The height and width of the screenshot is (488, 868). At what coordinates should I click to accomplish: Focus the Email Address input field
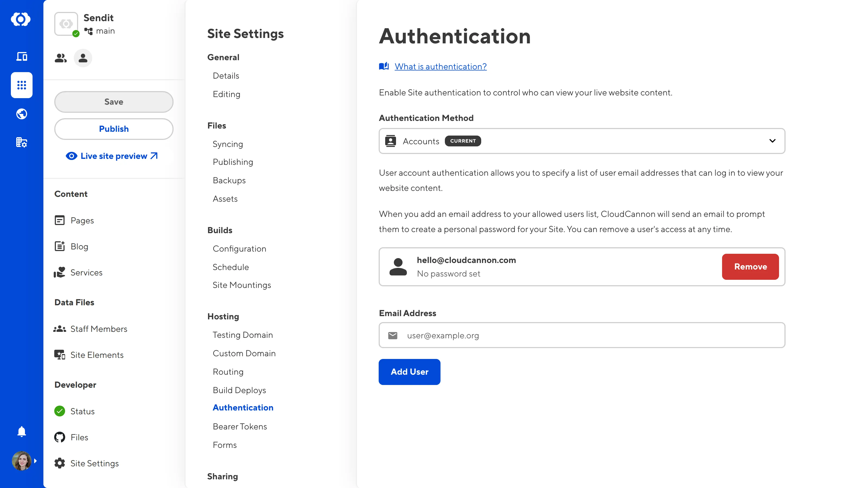click(582, 335)
